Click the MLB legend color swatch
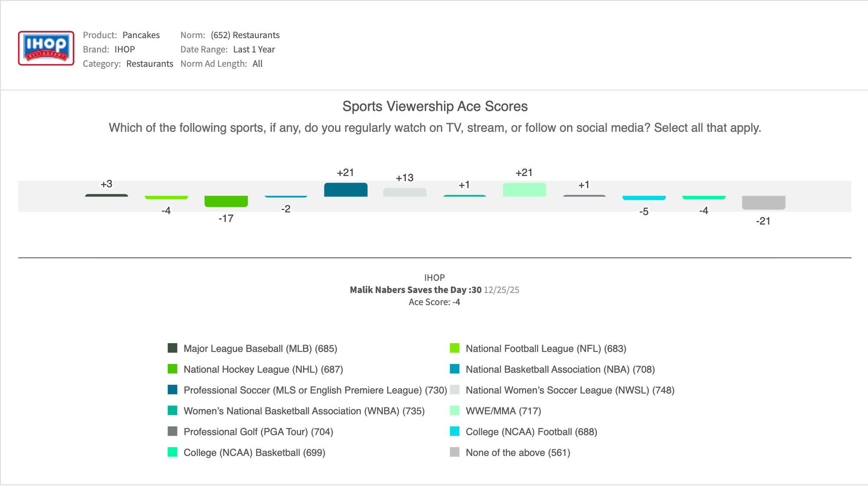Screen dimensions: 868x488 (172, 348)
